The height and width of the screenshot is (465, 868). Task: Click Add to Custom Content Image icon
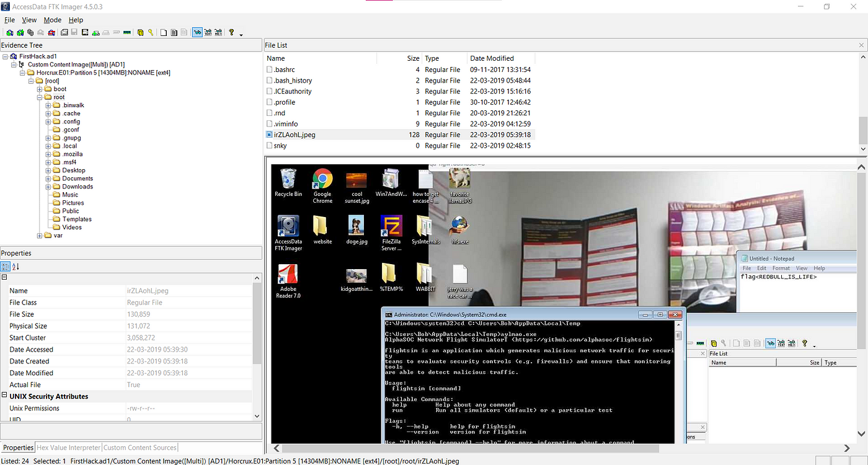click(95, 32)
